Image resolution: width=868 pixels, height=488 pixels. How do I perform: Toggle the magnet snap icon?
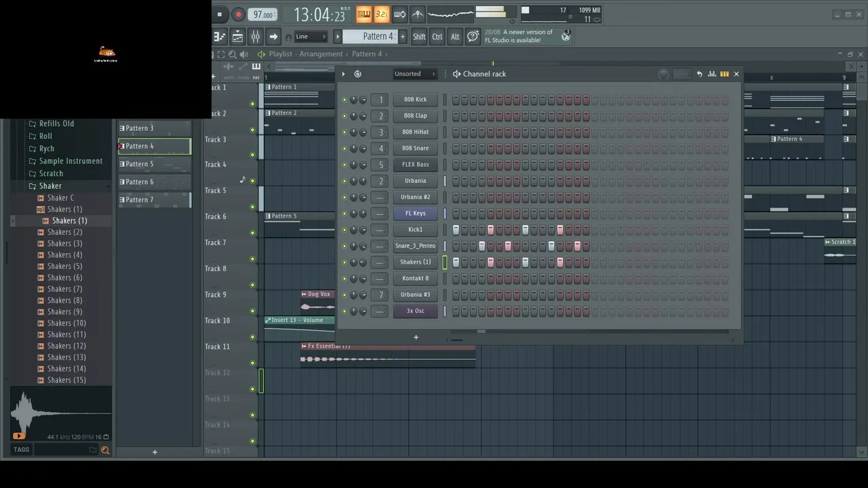coord(288,37)
